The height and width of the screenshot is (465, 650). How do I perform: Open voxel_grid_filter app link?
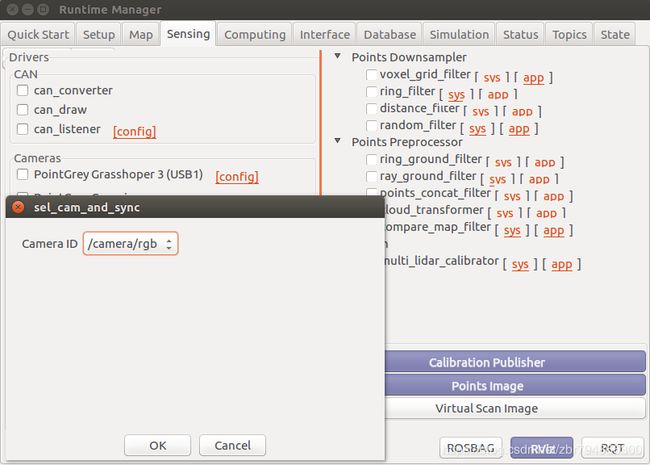click(533, 78)
